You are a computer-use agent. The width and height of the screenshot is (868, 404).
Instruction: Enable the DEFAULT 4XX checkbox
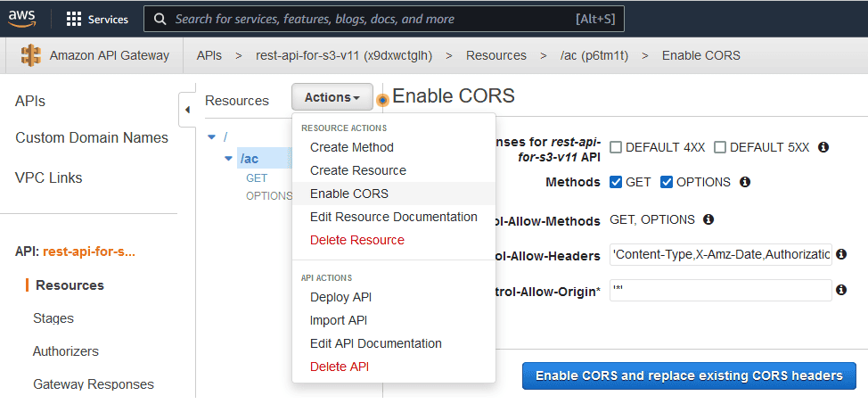coord(617,147)
